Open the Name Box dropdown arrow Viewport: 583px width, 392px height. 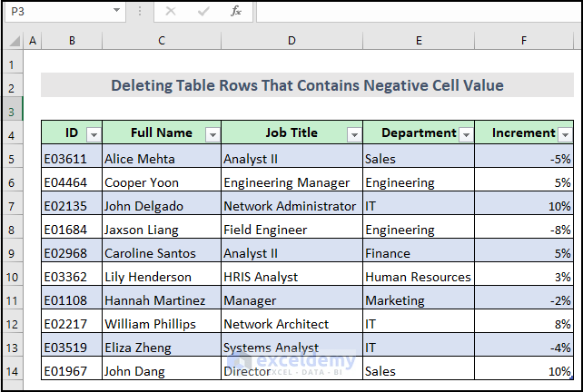[x=116, y=11]
